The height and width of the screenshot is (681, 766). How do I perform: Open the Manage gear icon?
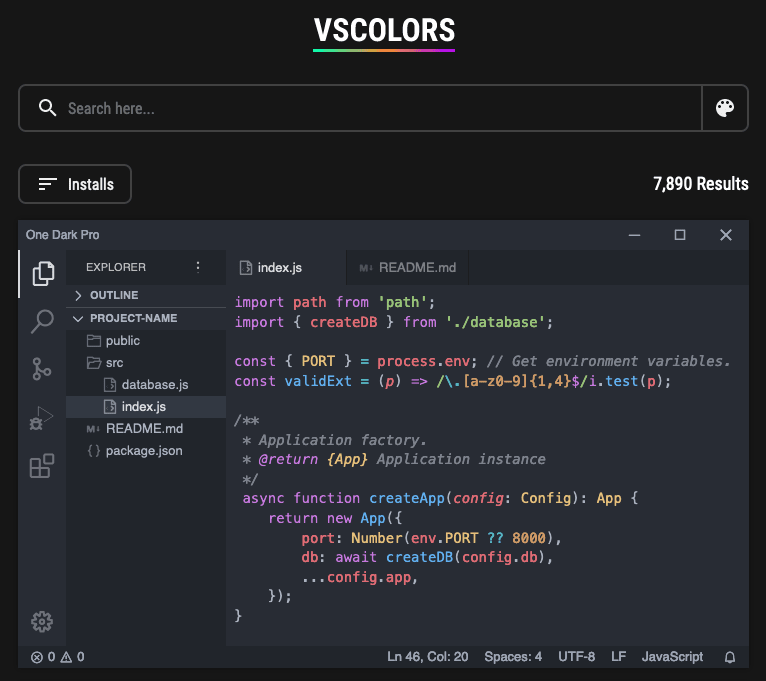(42, 621)
